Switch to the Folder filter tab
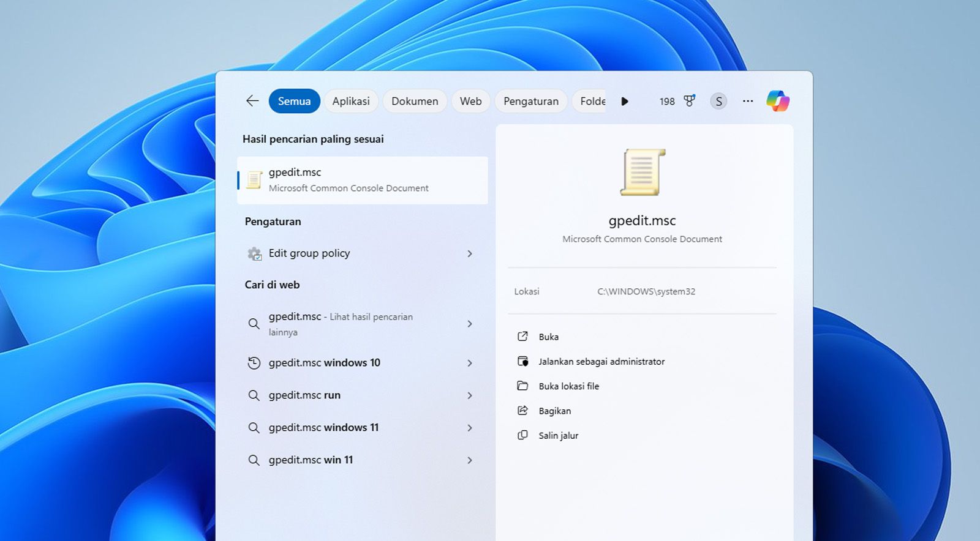The image size is (980, 541). coord(590,101)
